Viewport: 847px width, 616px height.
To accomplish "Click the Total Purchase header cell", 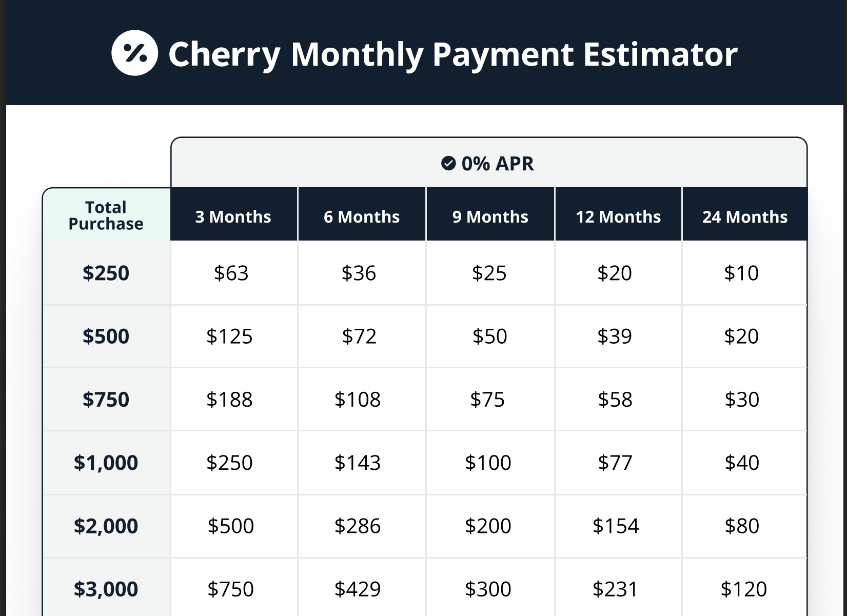I will pos(106,215).
